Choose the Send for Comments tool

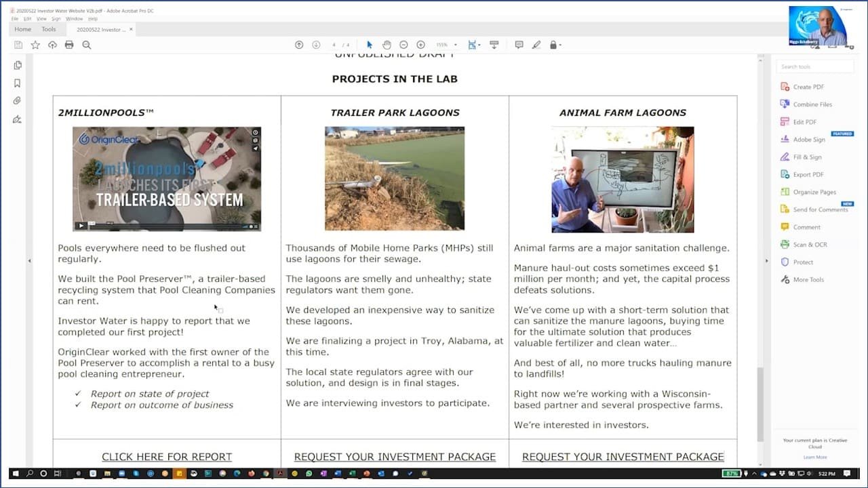[814, 210]
